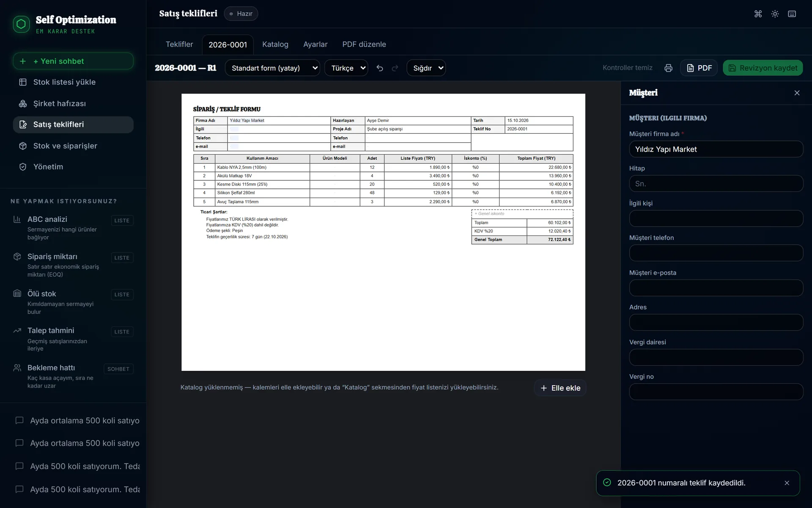Open the Ayarlar tab
Screen dimensions: 812x508
[x=315, y=44]
